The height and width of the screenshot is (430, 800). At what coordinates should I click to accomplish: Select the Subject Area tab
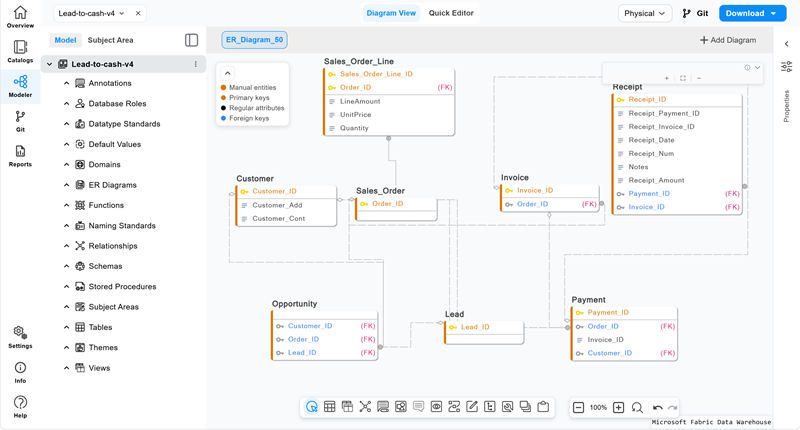[x=110, y=40]
